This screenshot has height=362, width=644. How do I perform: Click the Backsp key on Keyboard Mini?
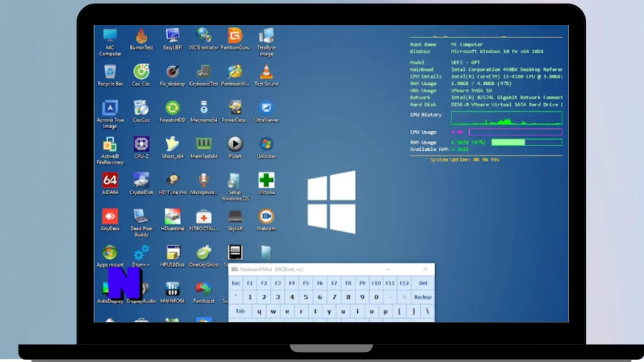[423, 297]
